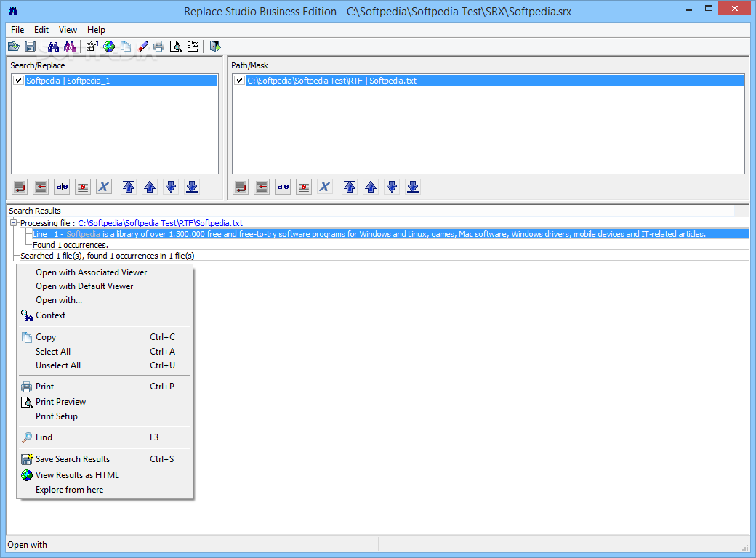
Task: Uncheck the RTF path mask checkbox
Action: pyautogui.click(x=239, y=81)
